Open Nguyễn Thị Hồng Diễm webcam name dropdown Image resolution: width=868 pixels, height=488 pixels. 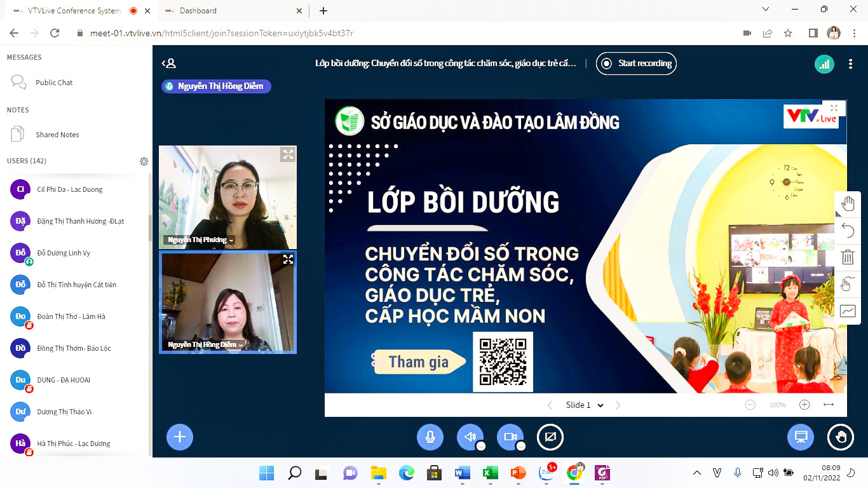click(205, 344)
